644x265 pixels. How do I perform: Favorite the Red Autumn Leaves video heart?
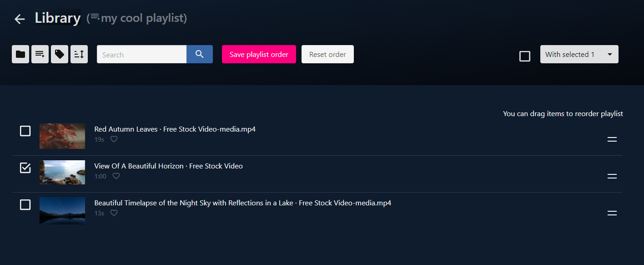point(114,139)
